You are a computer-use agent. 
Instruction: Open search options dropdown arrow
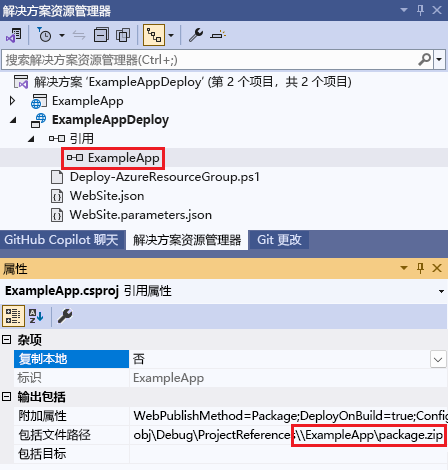point(439,60)
